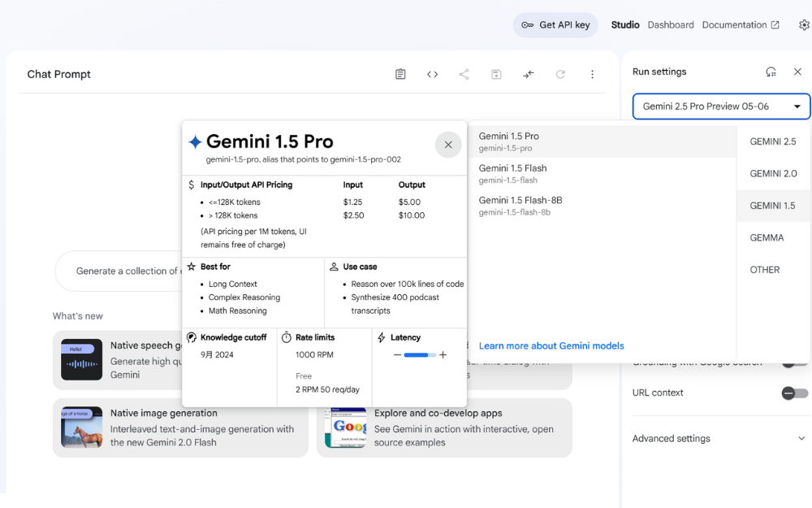The width and height of the screenshot is (812, 508).
Task: Click the Google apps preview thumbnail
Action: click(x=345, y=428)
